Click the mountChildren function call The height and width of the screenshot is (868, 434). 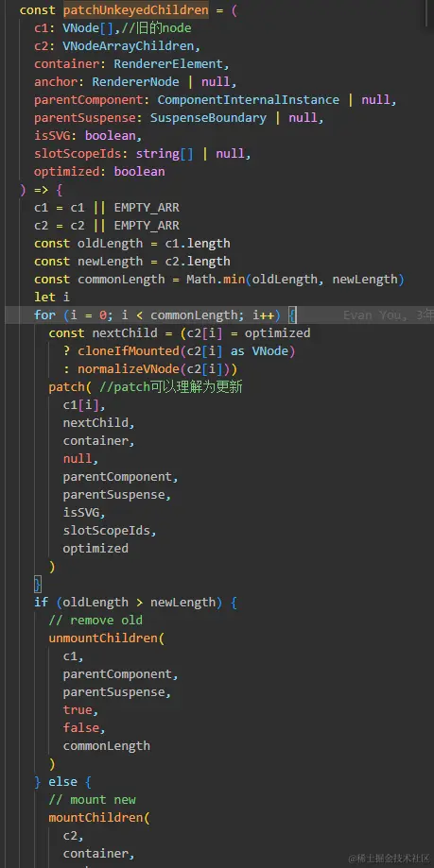point(95,817)
